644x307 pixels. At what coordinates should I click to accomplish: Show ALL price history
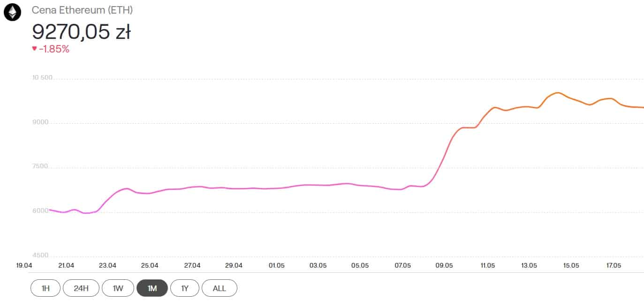[x=220, y=288]
